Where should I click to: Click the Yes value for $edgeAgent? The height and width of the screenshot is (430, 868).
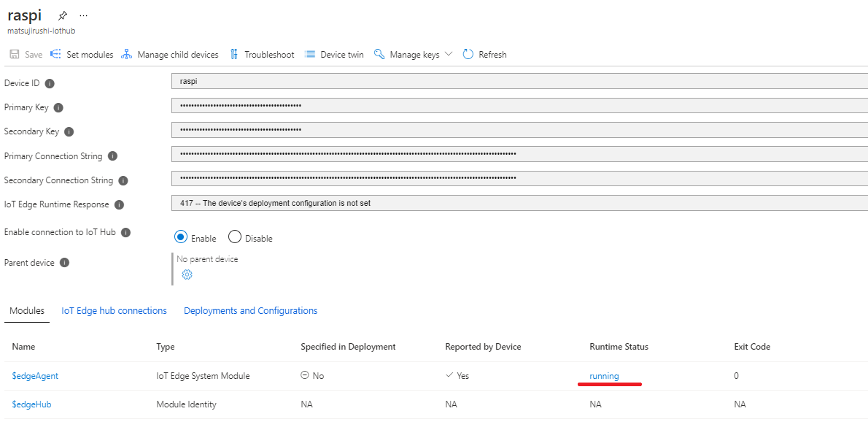coord(457,376)
